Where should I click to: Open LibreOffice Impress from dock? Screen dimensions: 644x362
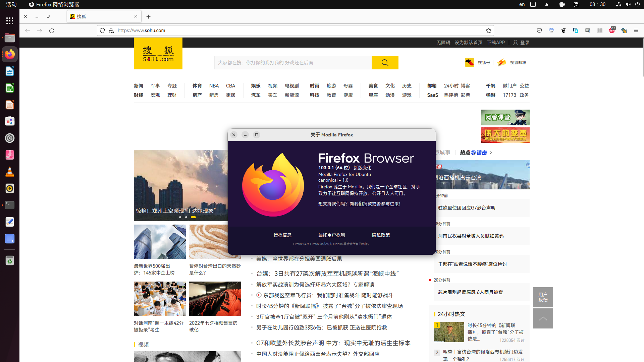[10, 105]
